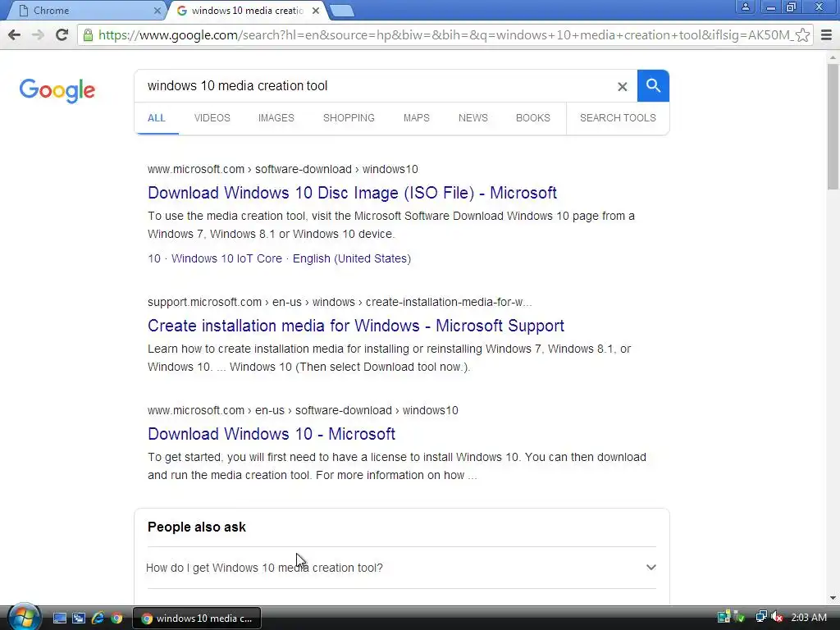Screen dimensions: 840x630
Task: Click the blue magnifier search button
Action: click(x=653, y=85)
